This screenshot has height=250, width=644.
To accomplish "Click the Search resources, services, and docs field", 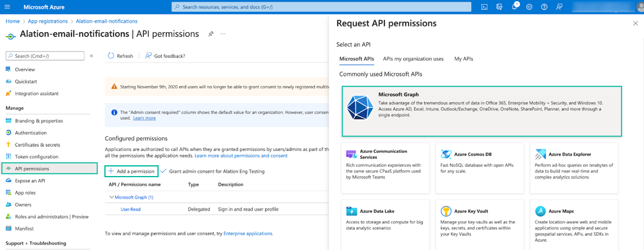I will [x=321, y=7].
